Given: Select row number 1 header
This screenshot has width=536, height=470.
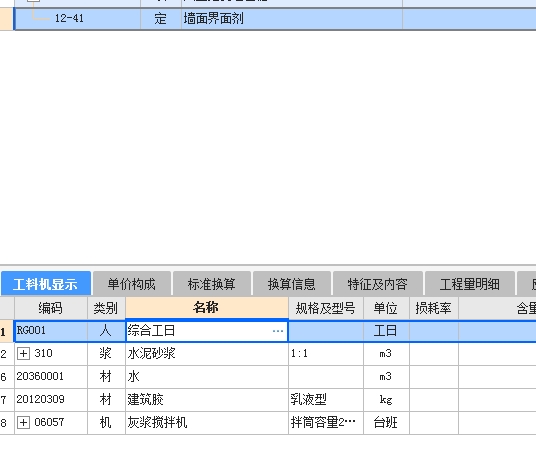Looking at the screenshot, I should (x=7, y=331).
